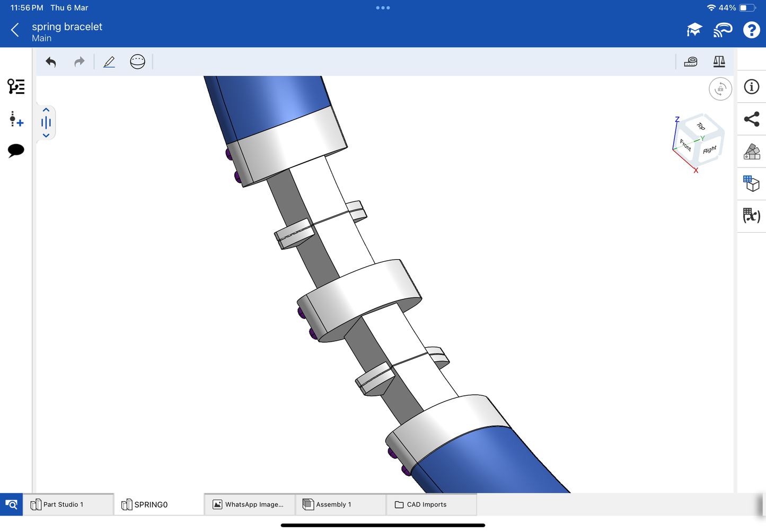The height and width of the screenshot is (532, 766).
Task: Open the Help question mark button
Action: tap(751, 30)
